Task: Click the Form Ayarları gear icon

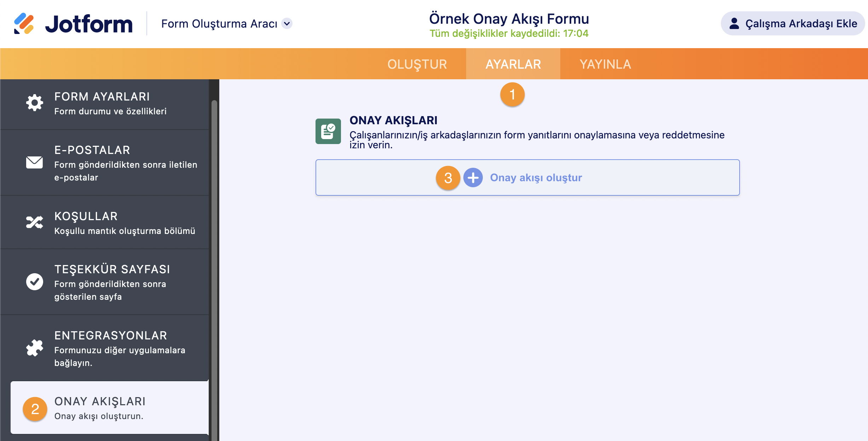Action: pyautogui.click(x=34, y=103)
